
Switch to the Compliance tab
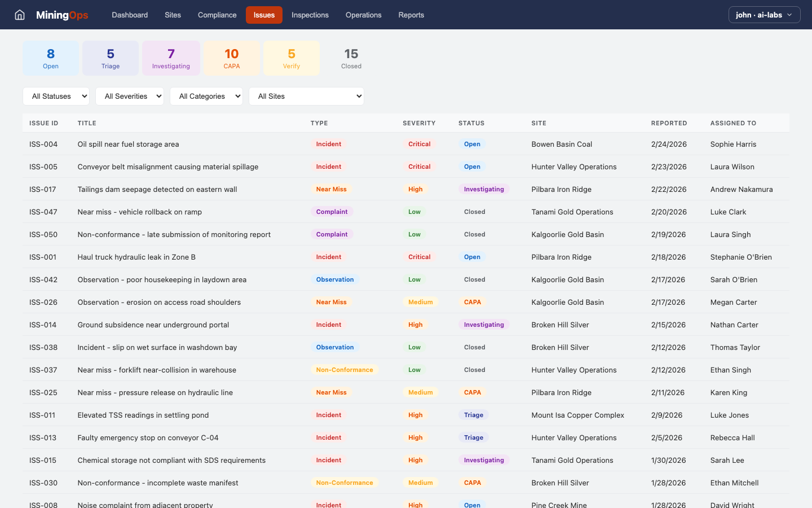(x=217, y=15)
